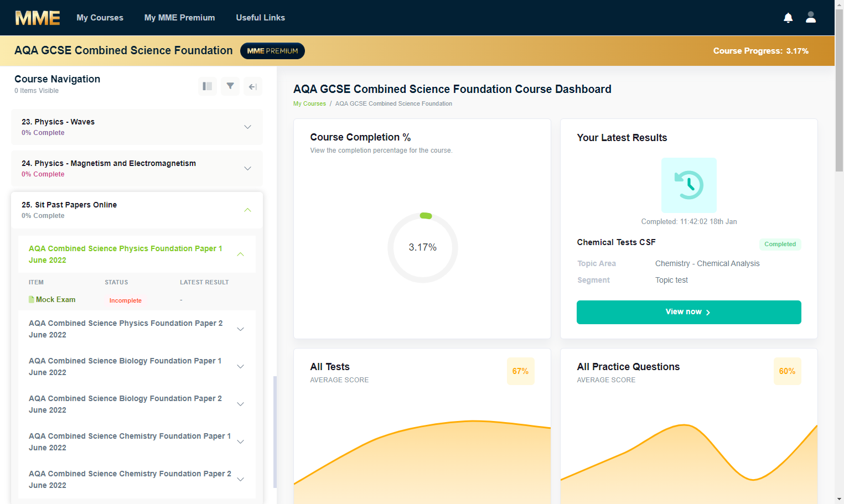The image size is (844, 504).
Task: Collapse the Course Navigation sidebar arrow icon
Action: [253, 86]
